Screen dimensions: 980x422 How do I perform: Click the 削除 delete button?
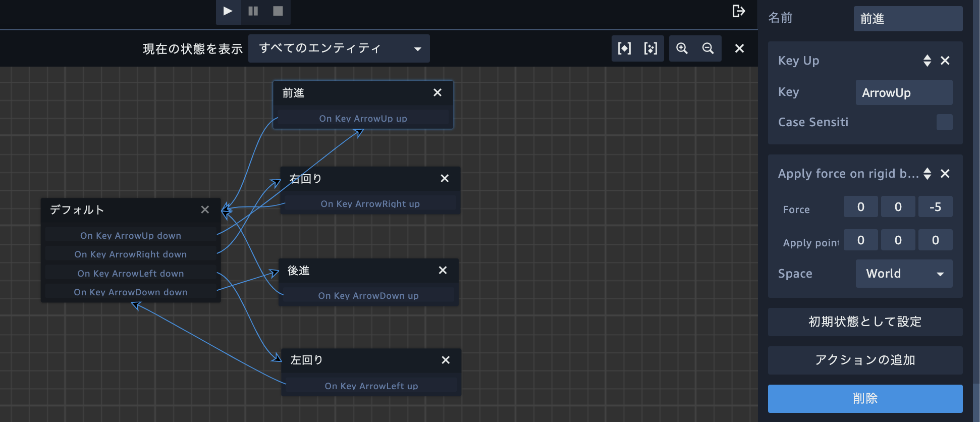[x=865, y=399]
